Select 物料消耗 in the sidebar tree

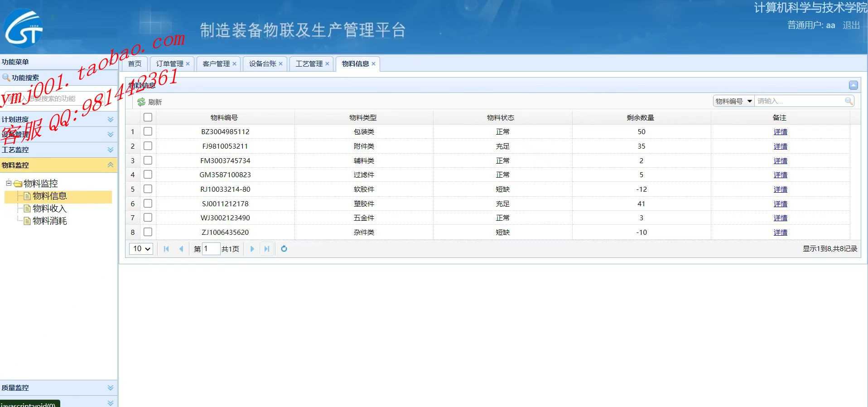50,221
